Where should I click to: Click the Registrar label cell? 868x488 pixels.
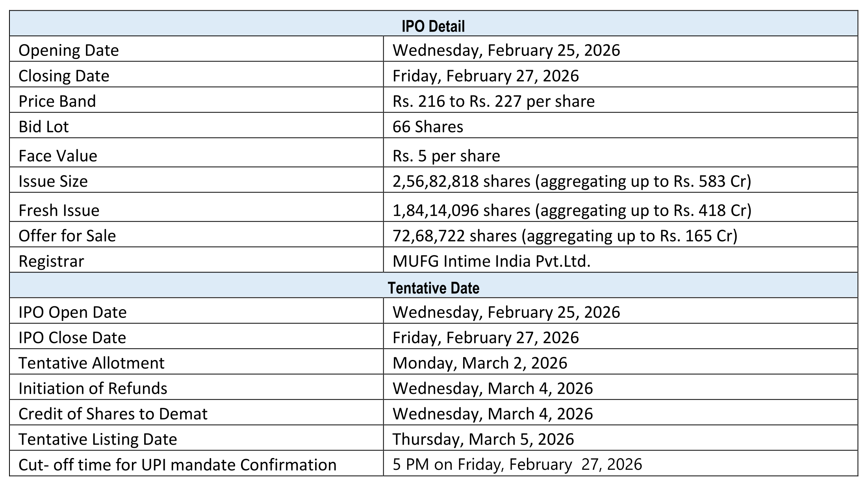(51, 261)
